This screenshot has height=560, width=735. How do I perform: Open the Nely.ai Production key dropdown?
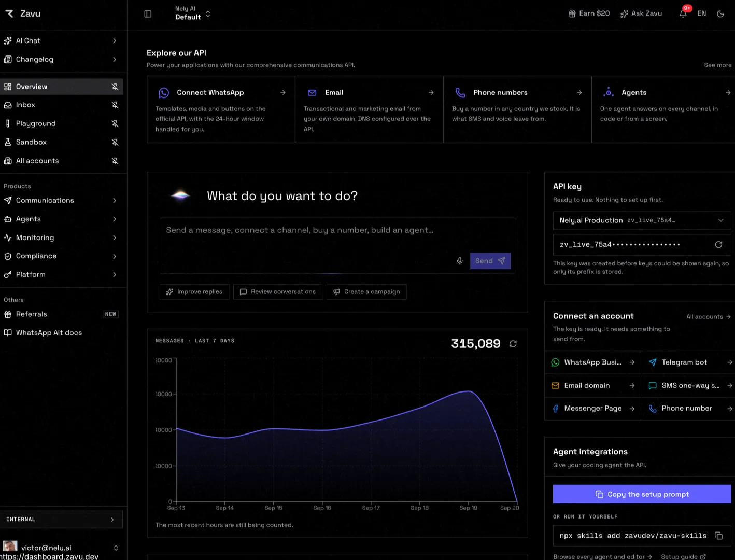(642, 220)
